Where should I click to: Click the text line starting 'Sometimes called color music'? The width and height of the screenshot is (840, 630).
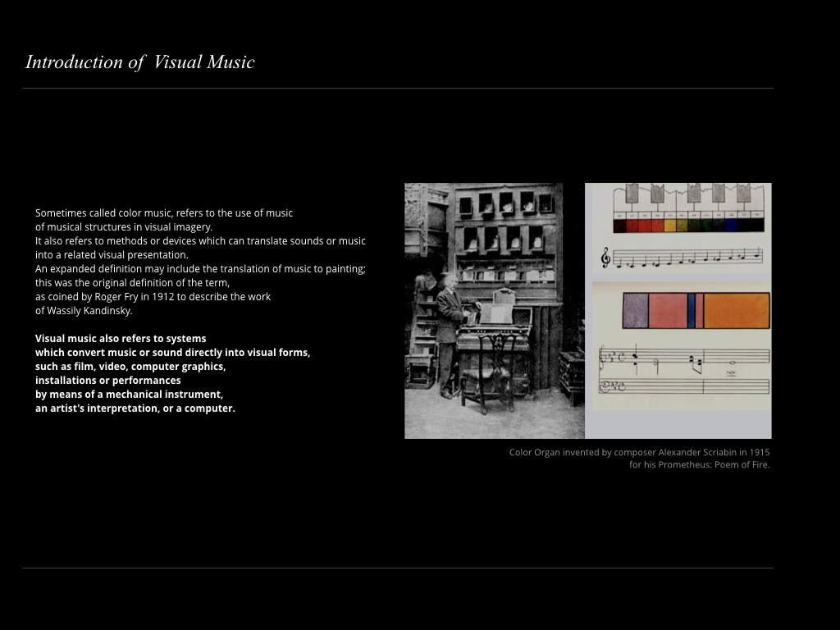tap(164, 213)
